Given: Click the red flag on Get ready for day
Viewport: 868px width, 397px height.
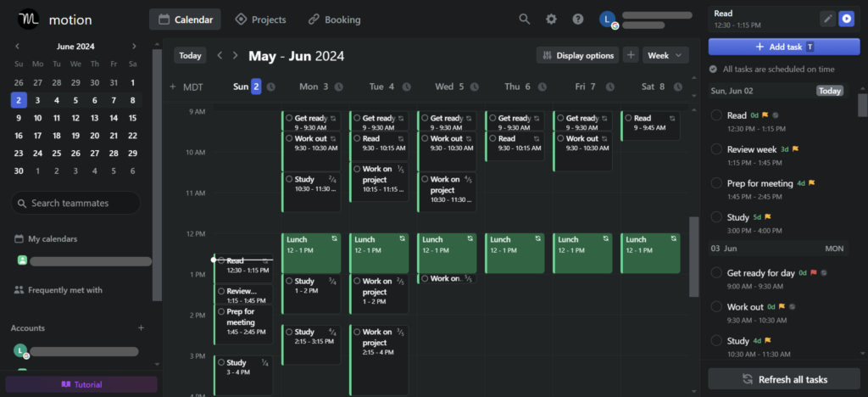Looking at the screenshot, I should coord(814,273).
